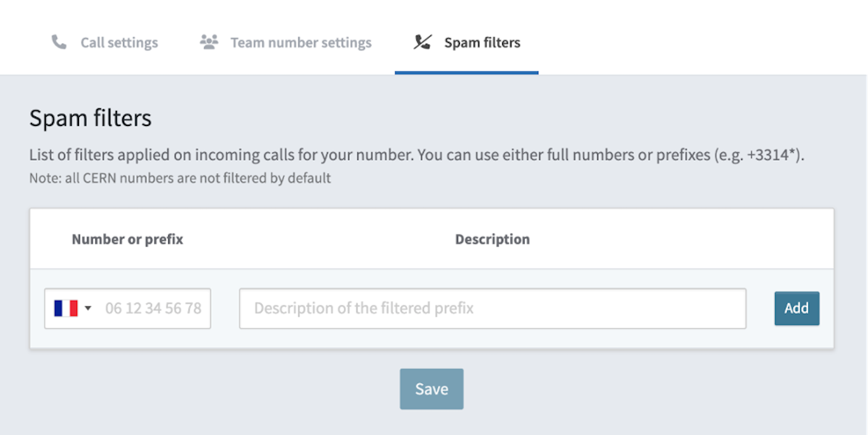
Task: Switch to the Call settings tab
Action: coord(119,42)
